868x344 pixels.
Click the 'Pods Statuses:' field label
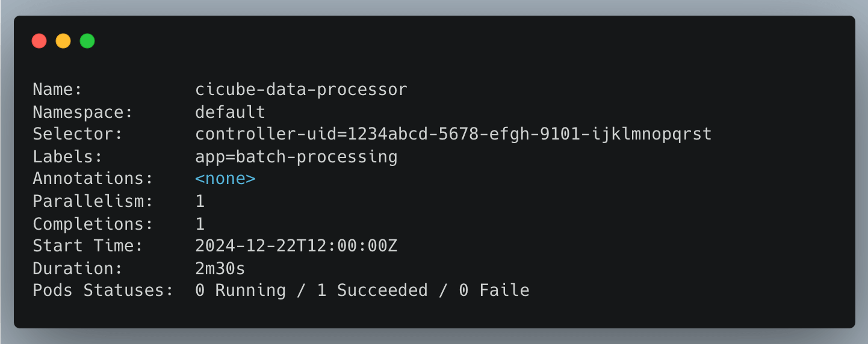click(x=103, y=290)
